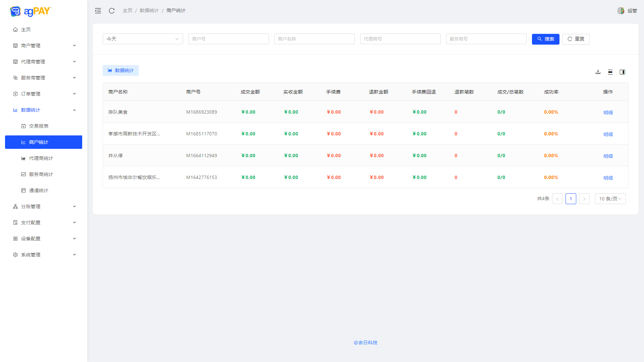
Task: Click the agPAY logo
Action: pyautogui.click(x=31, y=11)
